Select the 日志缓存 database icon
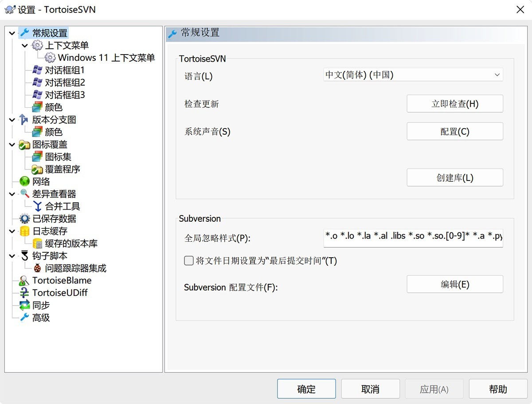 [25, 231]
